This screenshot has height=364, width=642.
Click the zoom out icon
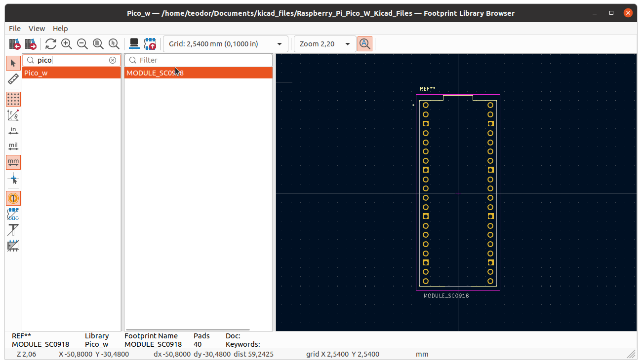tap(82, 44)
